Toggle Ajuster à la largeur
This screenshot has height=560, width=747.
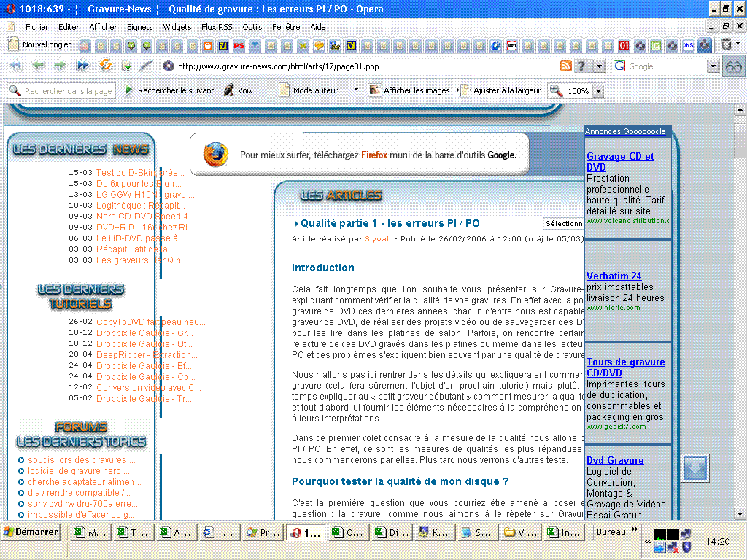(500, 90)
